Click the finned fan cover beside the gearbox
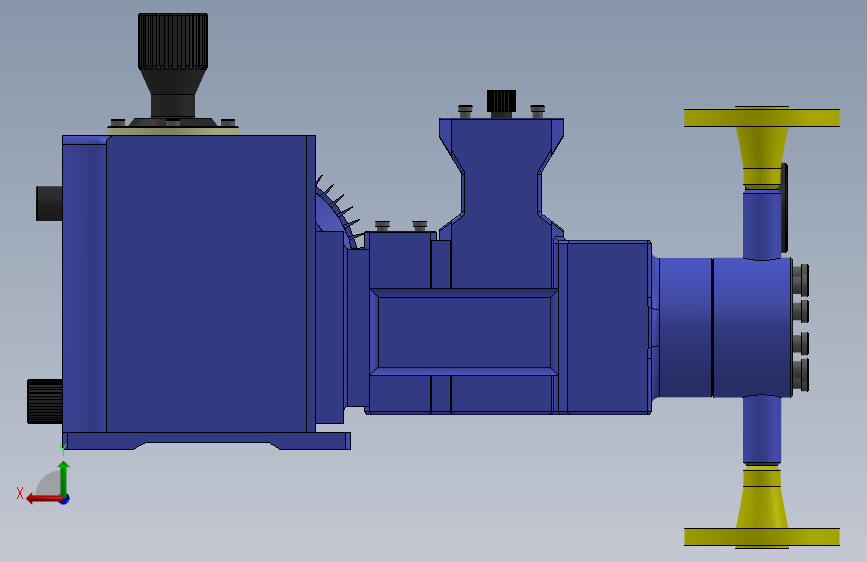The height and width of the screenshot is (562, 867). pyautogui.click(x=337, y=213)
